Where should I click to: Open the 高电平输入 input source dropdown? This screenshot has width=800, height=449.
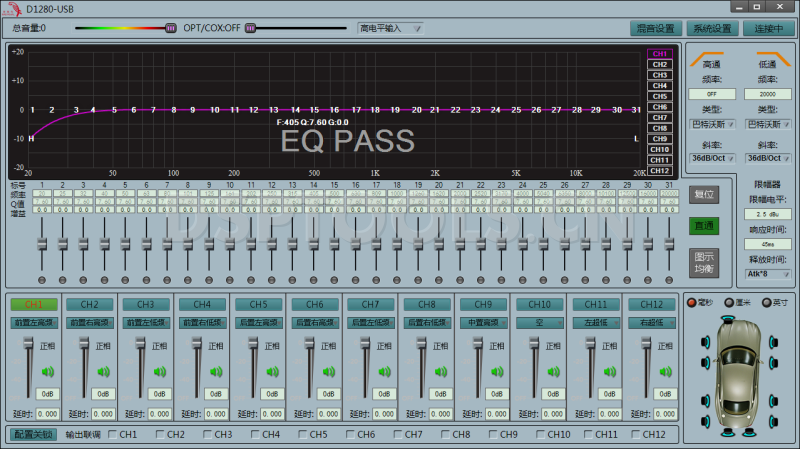click(390, 28)
